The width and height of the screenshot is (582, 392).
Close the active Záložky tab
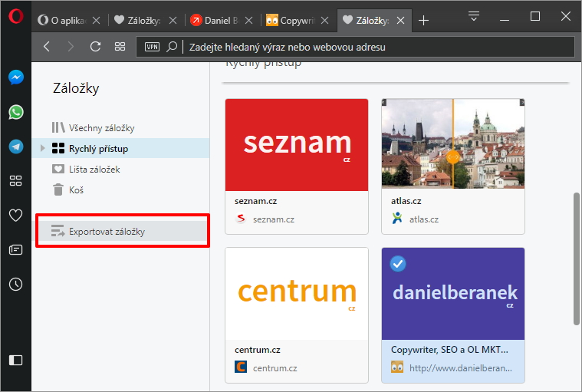coord(400,21)
